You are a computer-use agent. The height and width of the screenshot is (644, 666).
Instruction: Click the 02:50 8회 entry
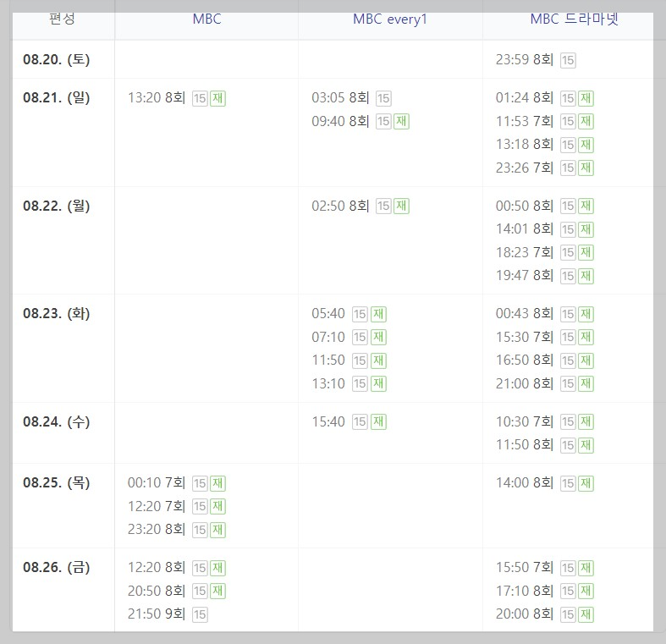(341, 206)
